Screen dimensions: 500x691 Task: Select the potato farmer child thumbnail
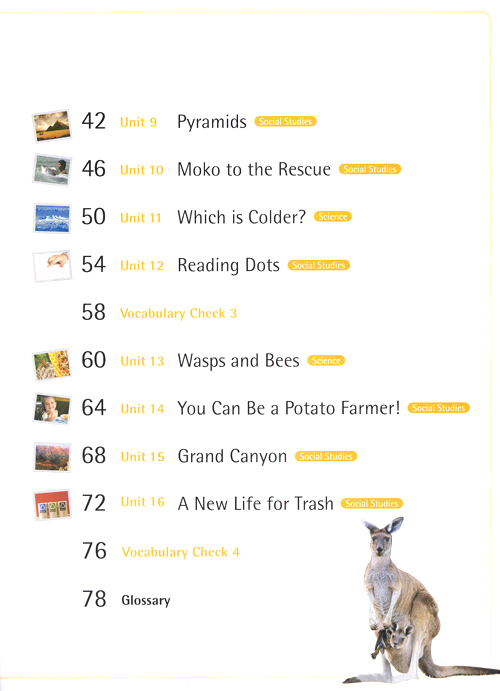click(x=52, y=409)
